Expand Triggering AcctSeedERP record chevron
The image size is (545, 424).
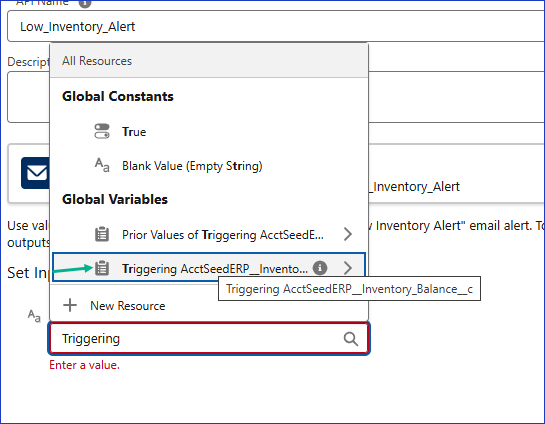(348, 268)
